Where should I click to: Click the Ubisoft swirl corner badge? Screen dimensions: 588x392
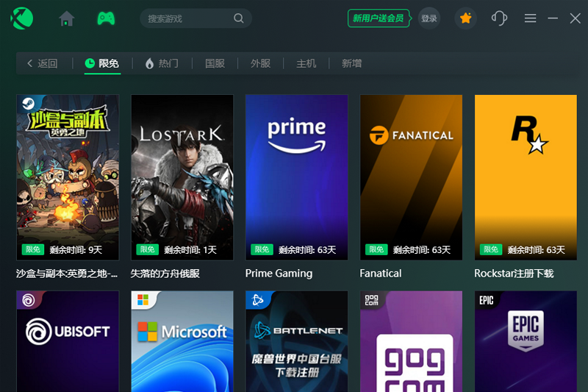29,300
